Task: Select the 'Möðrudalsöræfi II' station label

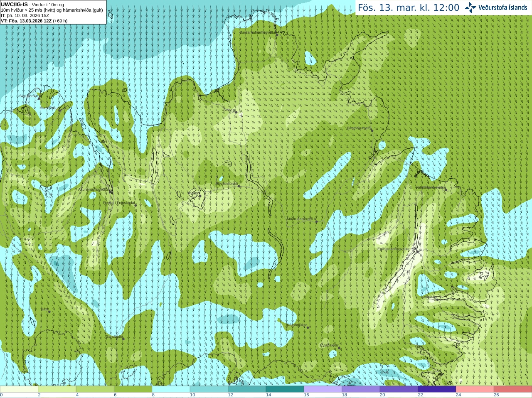Action: (301, 219)
